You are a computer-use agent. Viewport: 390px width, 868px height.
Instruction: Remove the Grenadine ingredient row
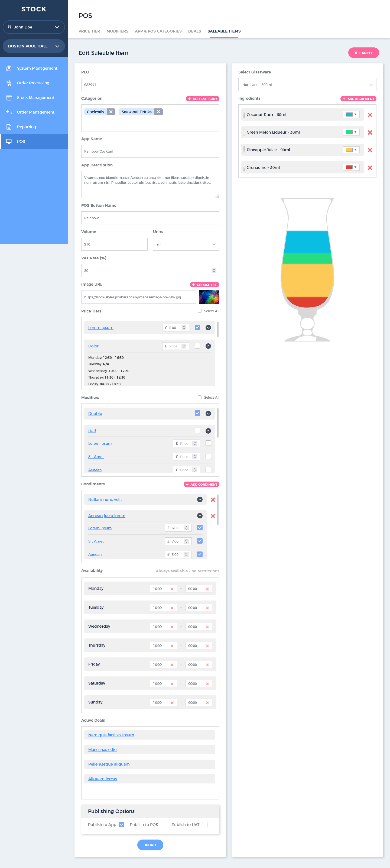370,168
